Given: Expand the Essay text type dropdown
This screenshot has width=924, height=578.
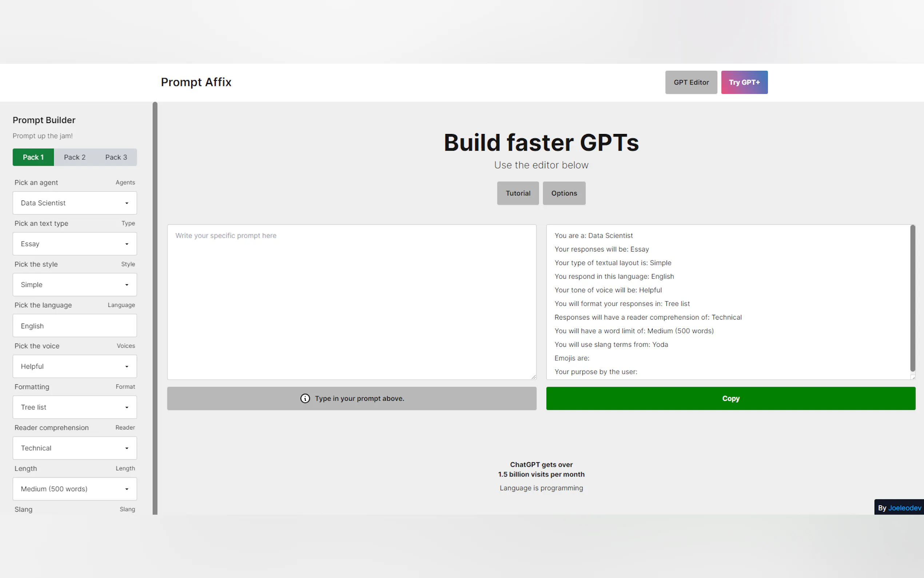Looking at the screenshot, I should [75, 244].
